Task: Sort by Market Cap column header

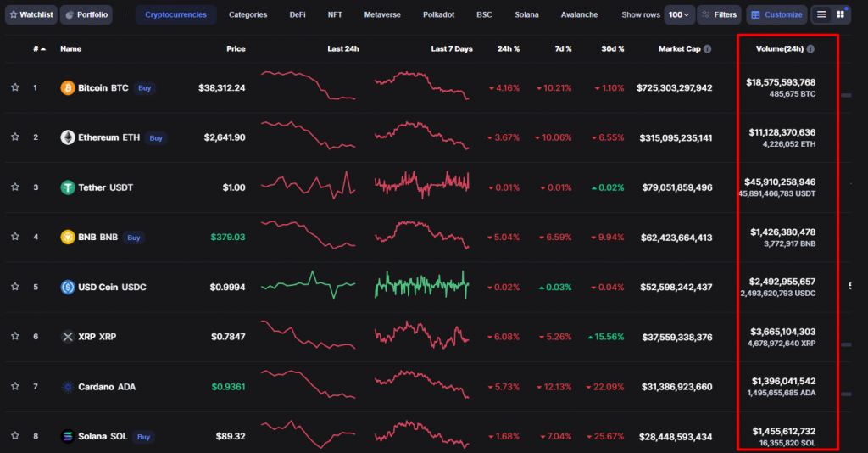Action: click(x=679, y=48)
